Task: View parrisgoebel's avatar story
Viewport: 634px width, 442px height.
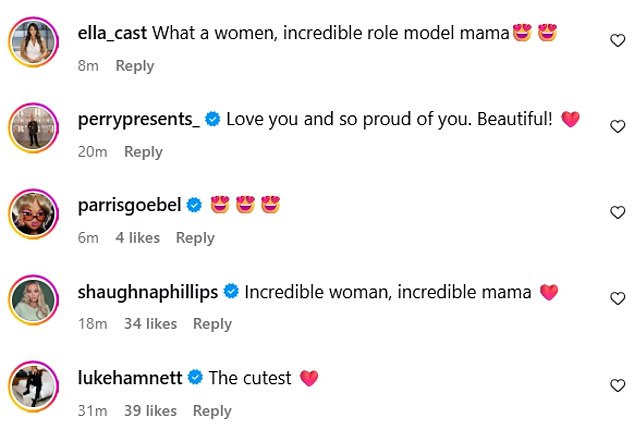Action: (34, 216)
